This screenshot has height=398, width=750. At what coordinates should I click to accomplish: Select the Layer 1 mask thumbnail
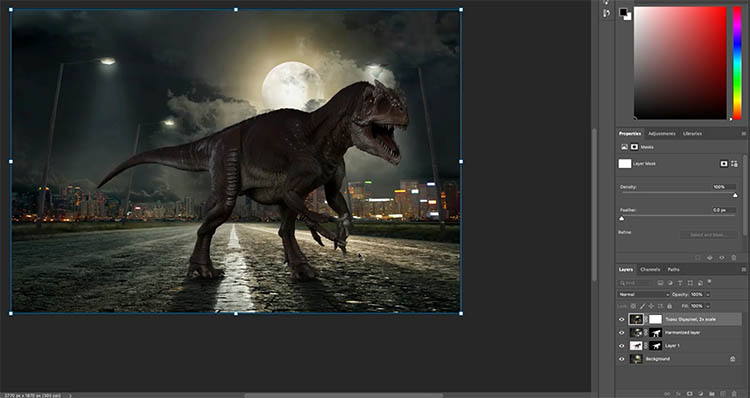point(655,345)
